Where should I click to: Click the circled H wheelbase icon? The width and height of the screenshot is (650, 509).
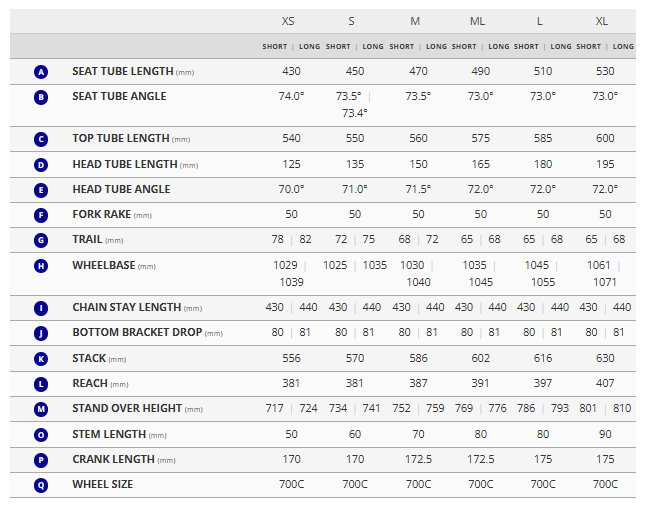click(x=41, y=266)
